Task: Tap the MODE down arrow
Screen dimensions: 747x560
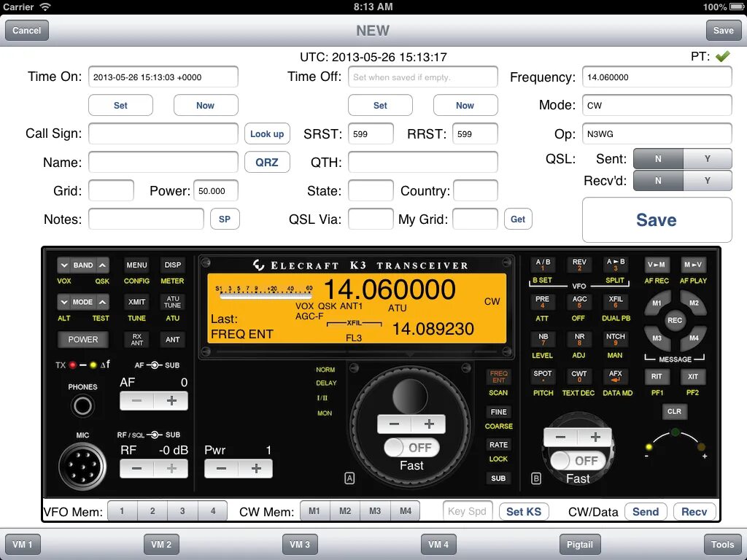Action: [x=64, y=302]
